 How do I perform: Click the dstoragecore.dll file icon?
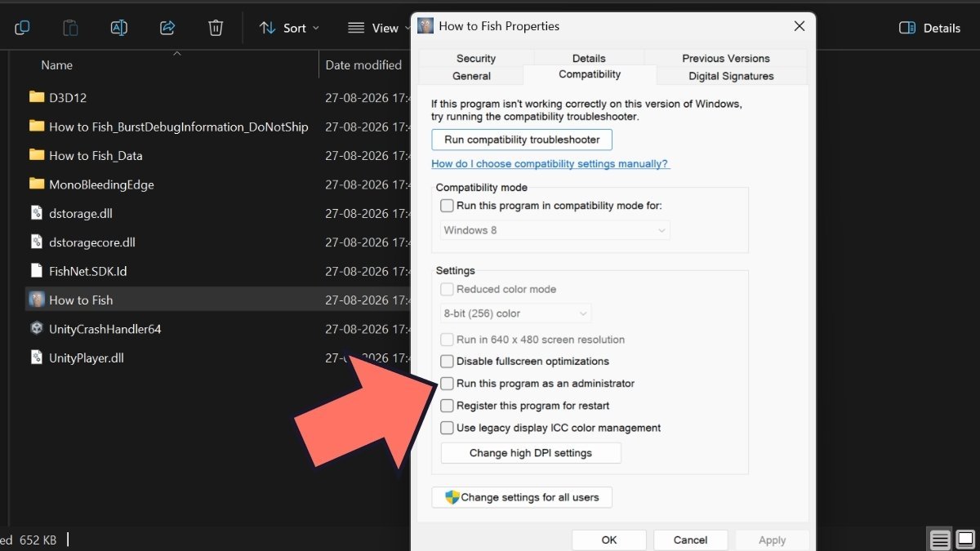[x=36, y=242]
